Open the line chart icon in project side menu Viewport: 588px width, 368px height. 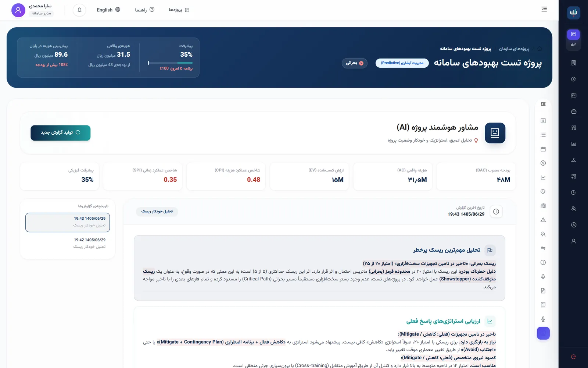pos(543,177)
